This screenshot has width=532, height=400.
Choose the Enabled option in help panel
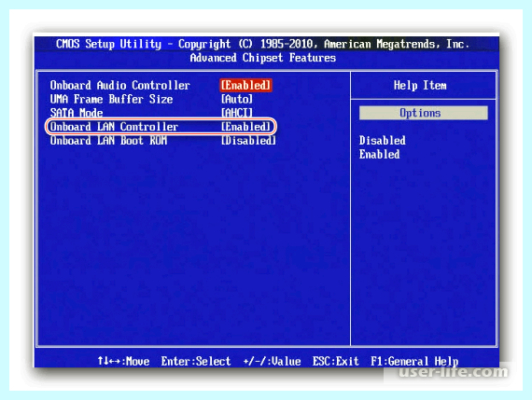click(x=379, y=154)
